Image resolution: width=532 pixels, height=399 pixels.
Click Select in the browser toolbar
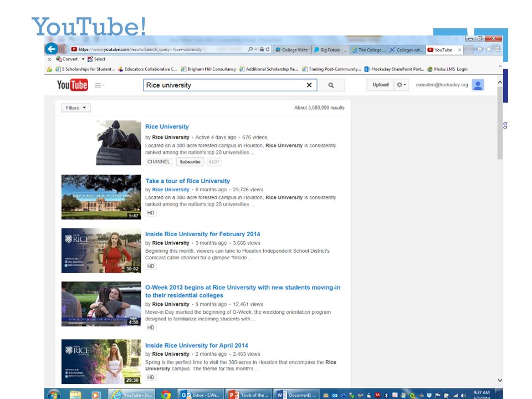coord(96,59)
